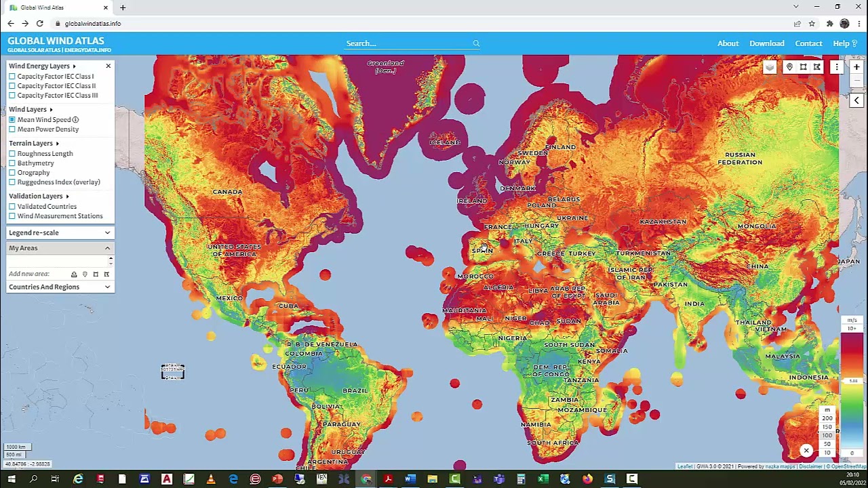Enable Bathymetry layer
The image size is (868, 488).
(12, 163)
